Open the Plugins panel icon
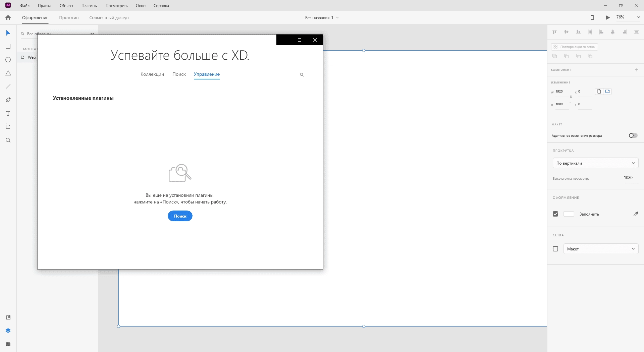The height and width of the screenshot is (352, 644). [x=8, y=344]
